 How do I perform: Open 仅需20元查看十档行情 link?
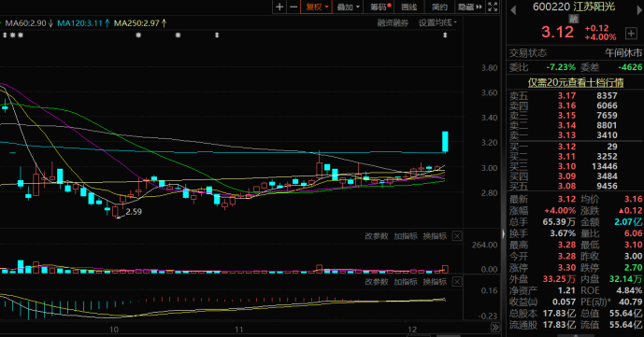[576, 82]
